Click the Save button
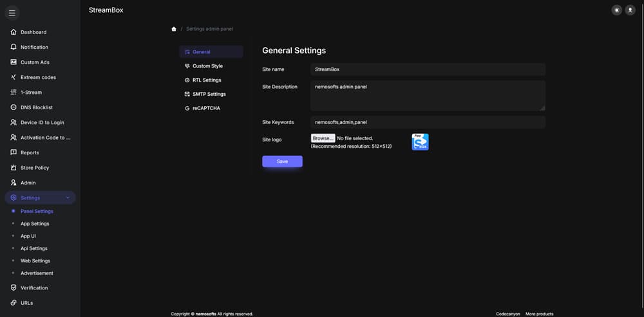The height and width of the screenshot is (317, 644). [282, 161]
